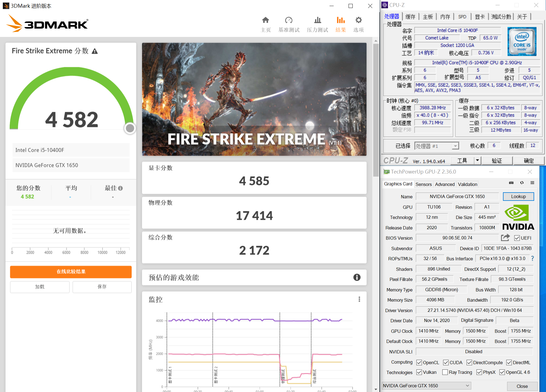Click info icon next to 最佳
This screenshot has height=392, width=546.
[121, 188]
